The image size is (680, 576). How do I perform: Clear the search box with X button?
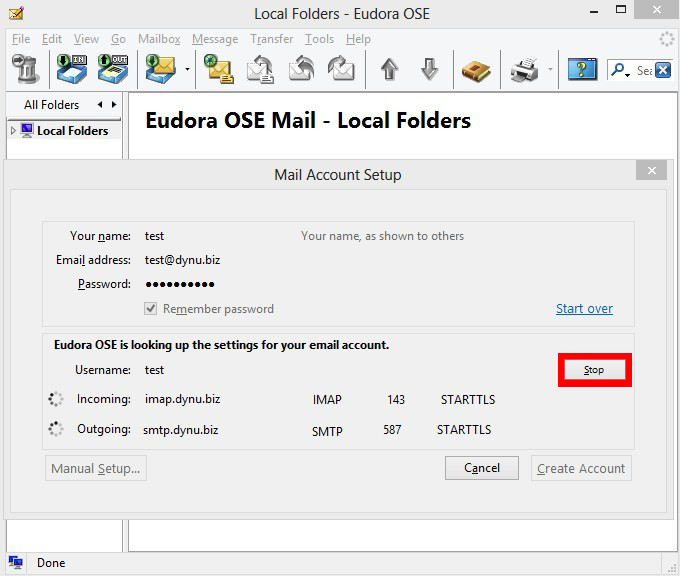663,70
